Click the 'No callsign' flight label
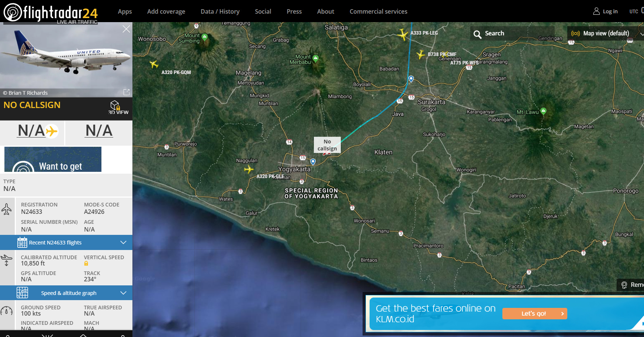The image size is (644, 337). coord(327,145)
